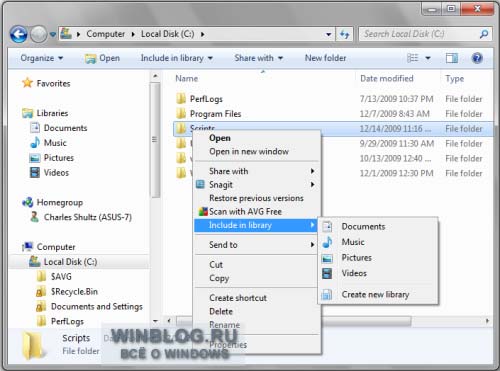Select PerfLogs in the navigation tree
The image size is (500, 371).
67,321
